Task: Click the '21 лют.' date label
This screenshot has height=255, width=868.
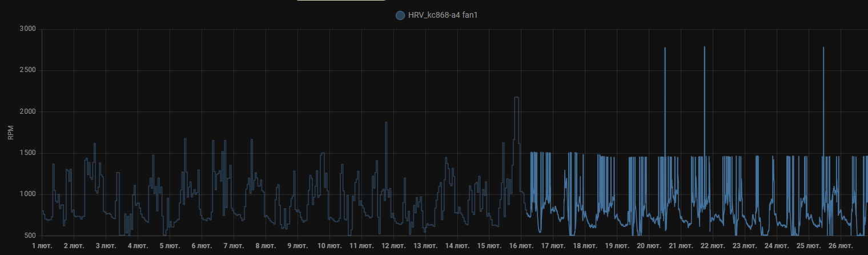Action: coord(681,246)
